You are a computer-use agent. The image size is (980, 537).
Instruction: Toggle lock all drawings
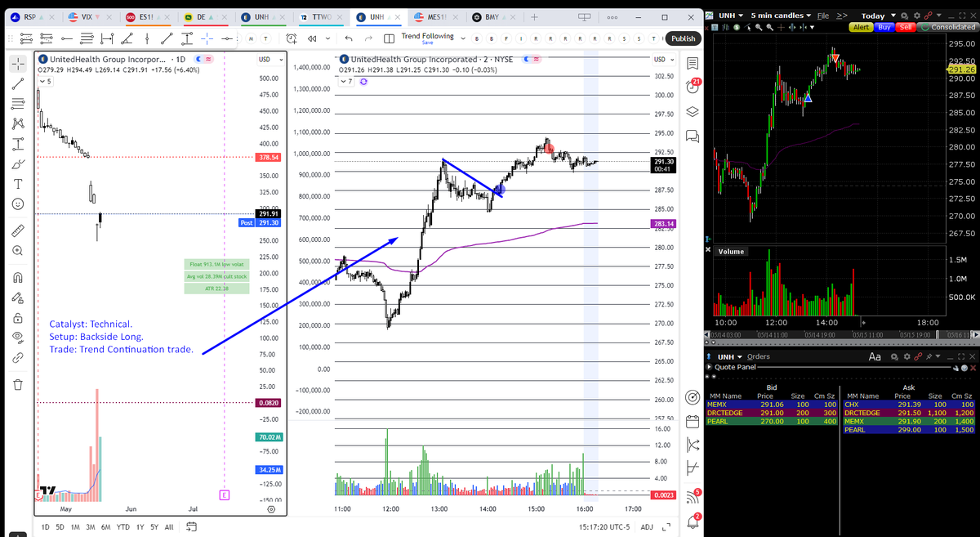17,317
